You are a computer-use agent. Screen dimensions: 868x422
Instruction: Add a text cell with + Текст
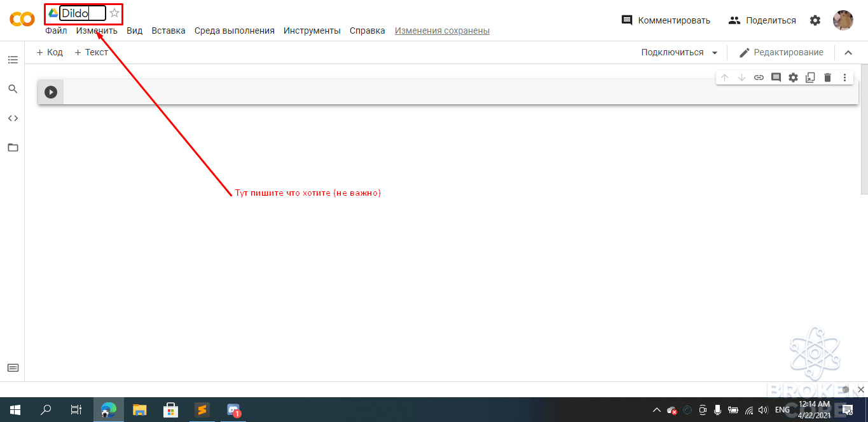click(92, 52)
